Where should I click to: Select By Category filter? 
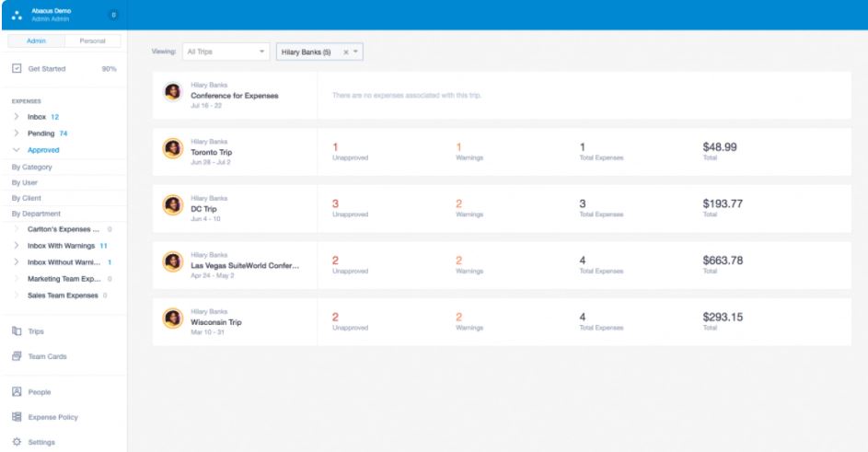(x=32, y=167)
